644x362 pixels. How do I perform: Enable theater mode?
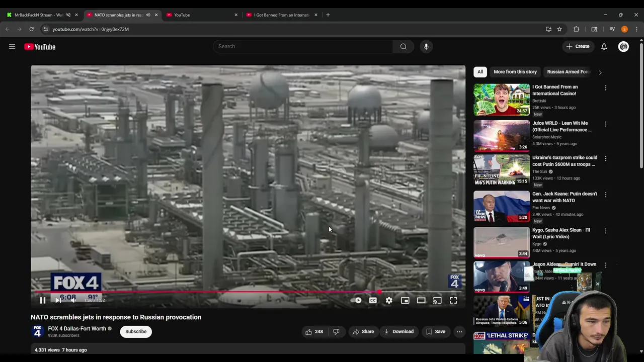421,300
